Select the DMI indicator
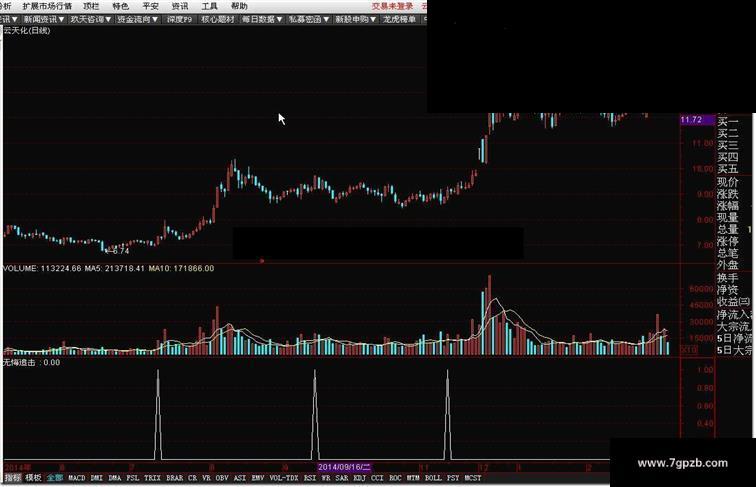Image resolution: width=756 pixels, height=487 pixels. [x=97, y=478]
